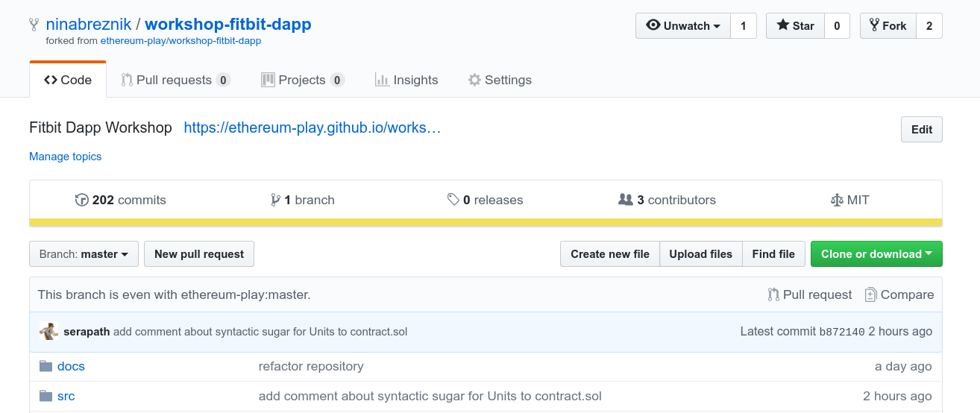Edit the repository description
This screenshot has height=413, width=980.
point(922,129)
